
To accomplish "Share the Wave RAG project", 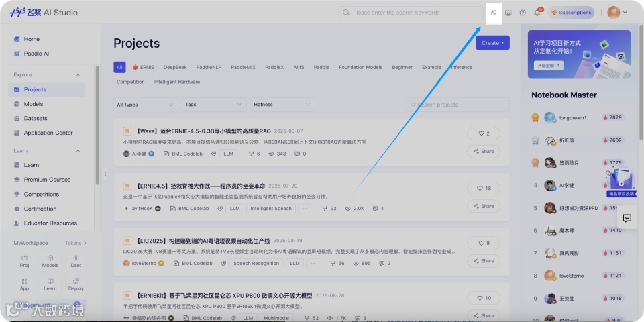I will coord(484,151).
